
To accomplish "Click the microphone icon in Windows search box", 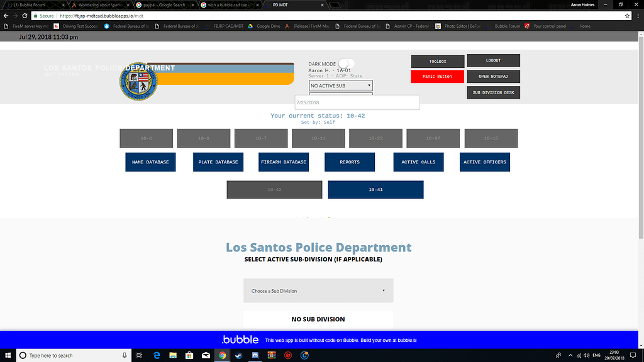I will 123,355.
